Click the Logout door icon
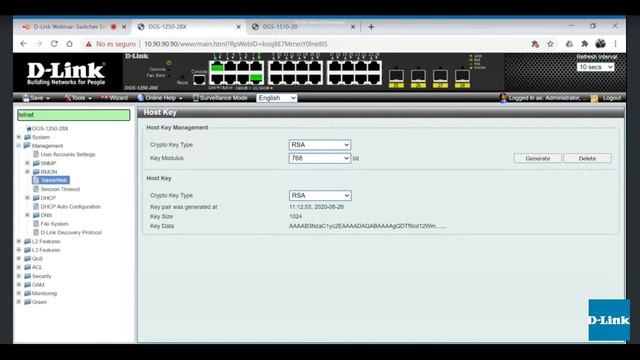640x360 pixels. pyautogui.click(x=595, y=98)
